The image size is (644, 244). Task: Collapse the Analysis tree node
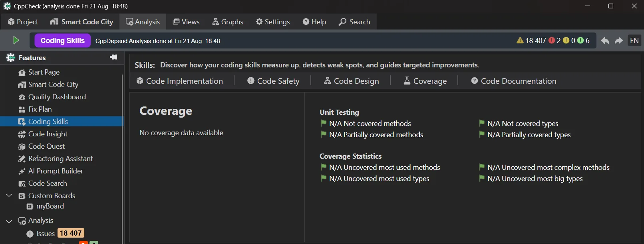tap(9, 221)
